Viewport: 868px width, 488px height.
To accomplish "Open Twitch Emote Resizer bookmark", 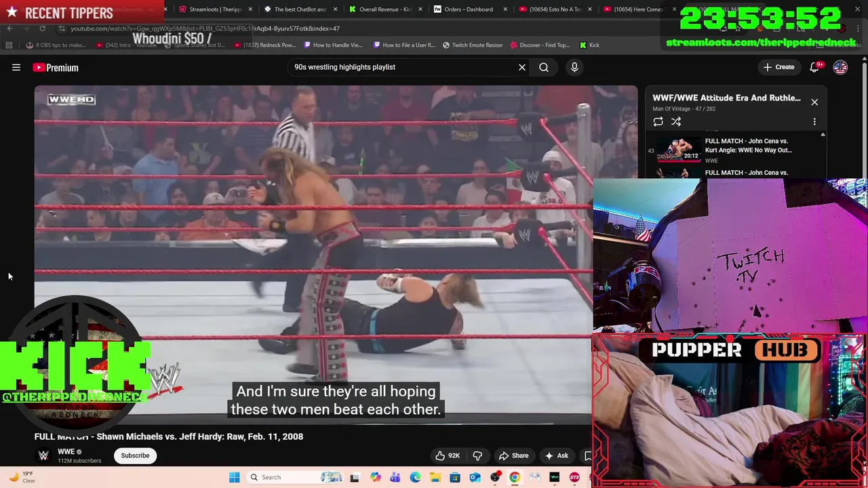I will coord(473,45).
